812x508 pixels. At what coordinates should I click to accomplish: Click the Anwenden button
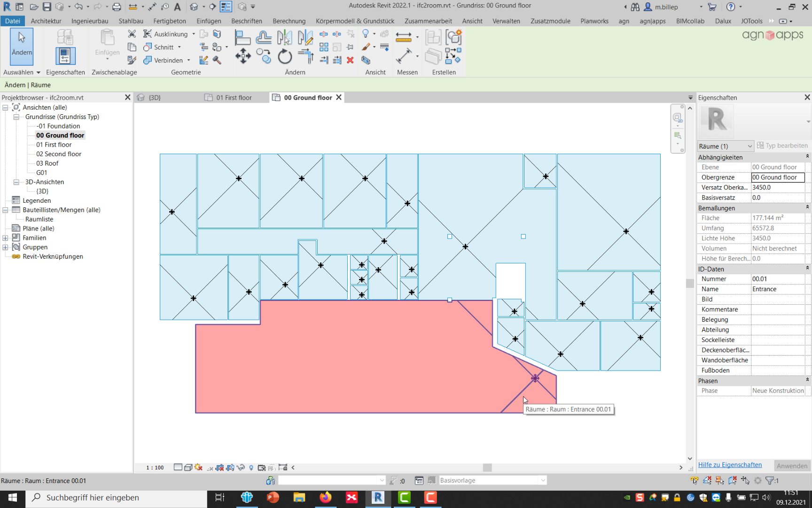792,466
